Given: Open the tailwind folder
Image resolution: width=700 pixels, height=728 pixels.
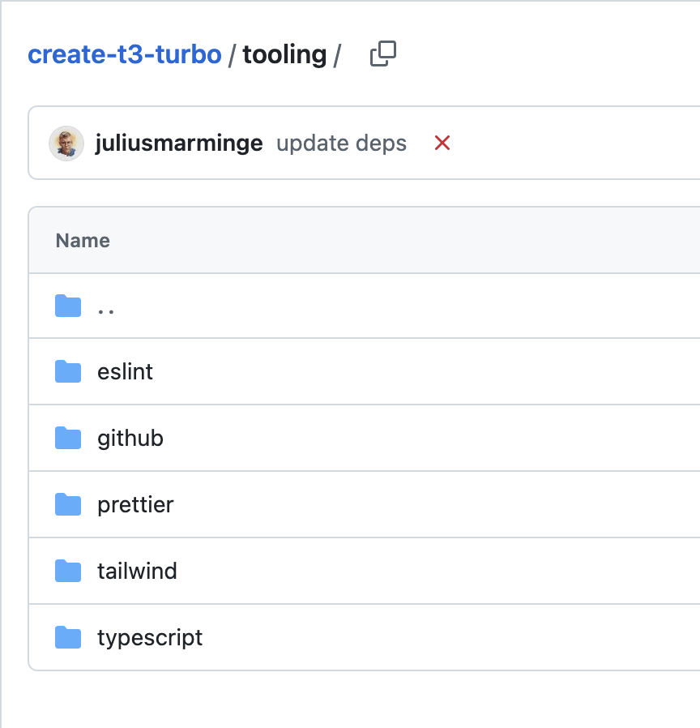Looking at the screenshot, I should [137, 571].
